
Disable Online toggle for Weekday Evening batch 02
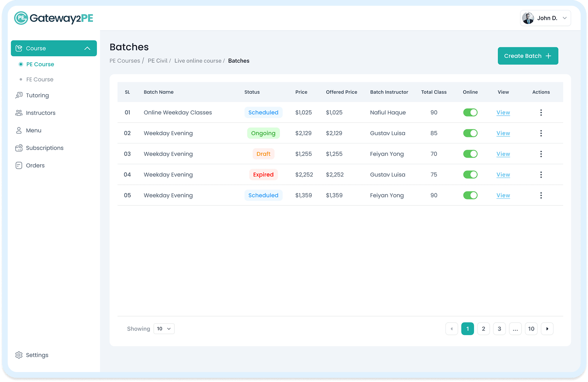click(x=470, y=133)
